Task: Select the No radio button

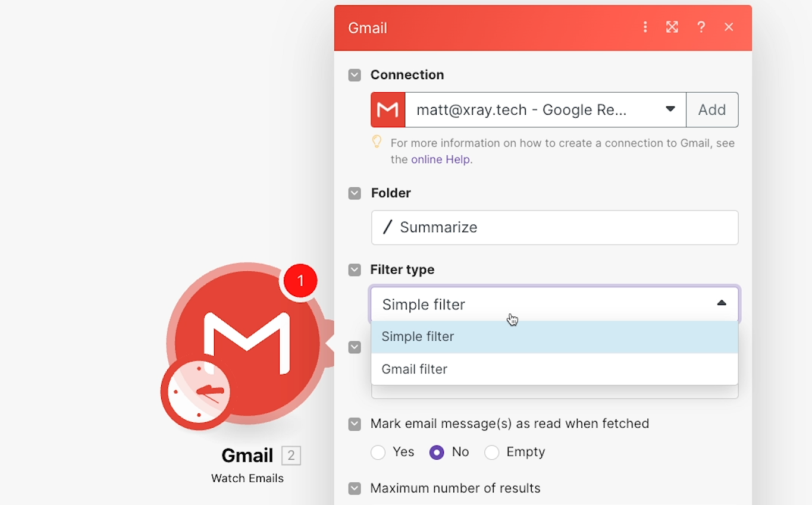Action: click(437, 453)
